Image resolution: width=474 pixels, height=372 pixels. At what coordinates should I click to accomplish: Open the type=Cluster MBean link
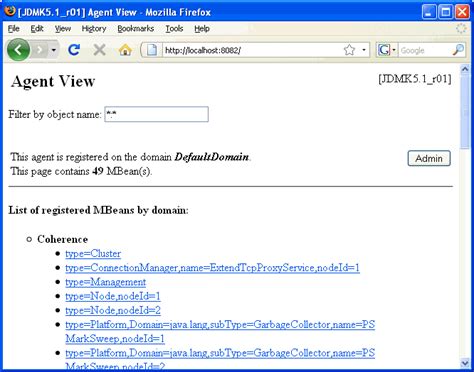point(93,254)
